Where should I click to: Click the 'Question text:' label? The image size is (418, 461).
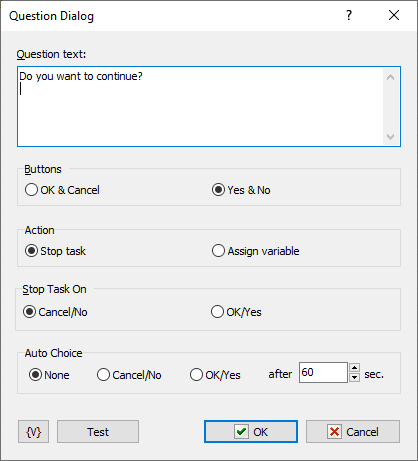click(51, 54)
